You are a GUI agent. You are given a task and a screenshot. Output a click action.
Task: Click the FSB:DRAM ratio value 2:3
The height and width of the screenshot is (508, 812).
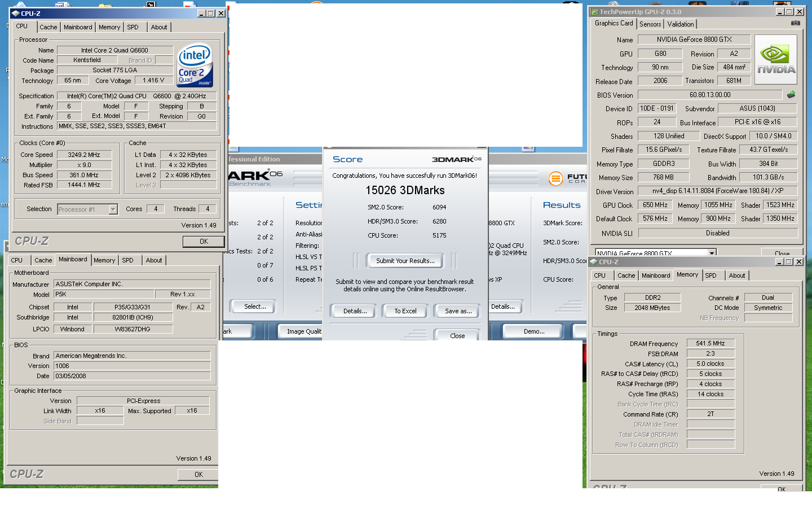tap(710, 353)
